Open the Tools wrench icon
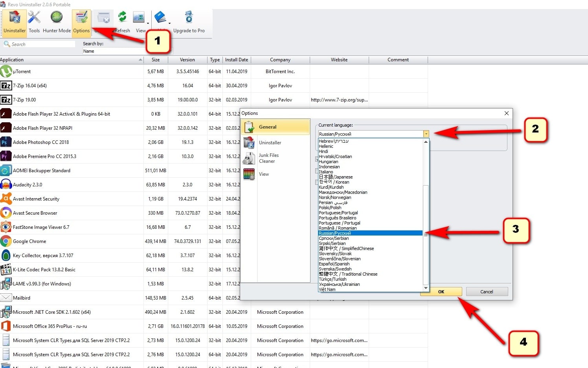 tap(34, 18)
